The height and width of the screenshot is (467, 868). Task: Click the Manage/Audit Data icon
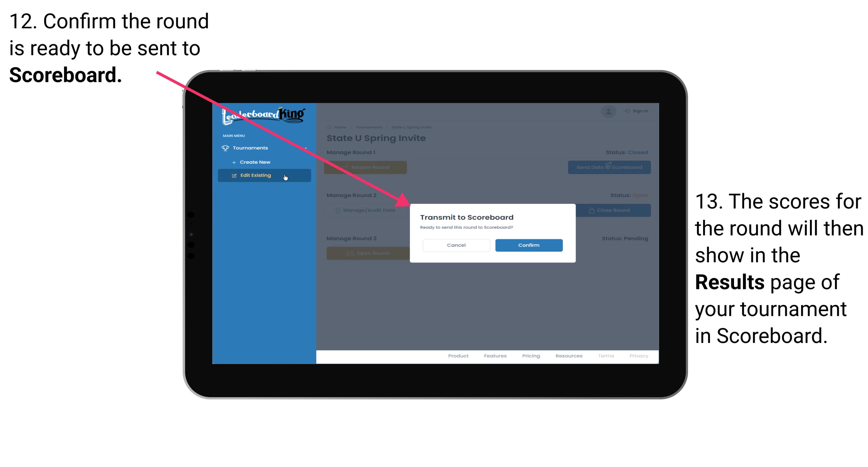pos(336,210)
